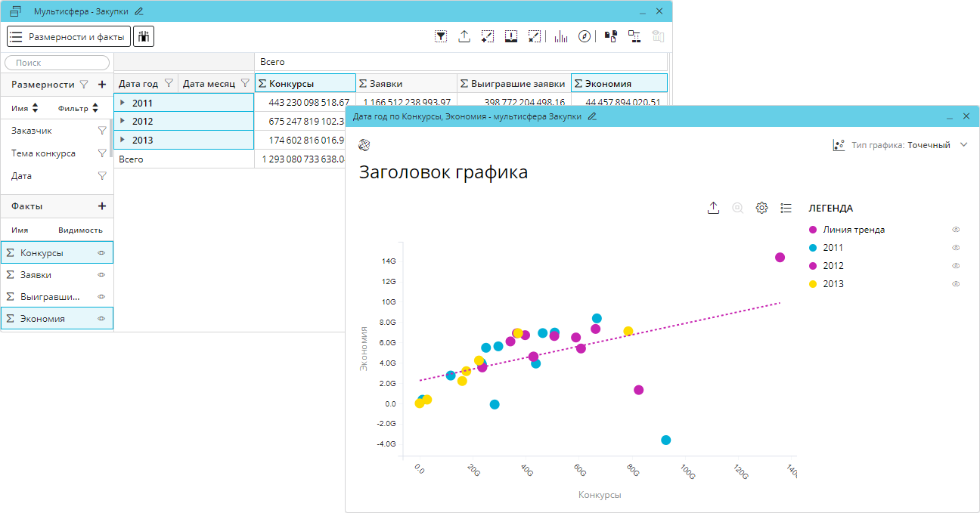This screenshot has height=513, width=980.
Task: Hide the Линия тренда series in the legend
Action: [956, 230]
